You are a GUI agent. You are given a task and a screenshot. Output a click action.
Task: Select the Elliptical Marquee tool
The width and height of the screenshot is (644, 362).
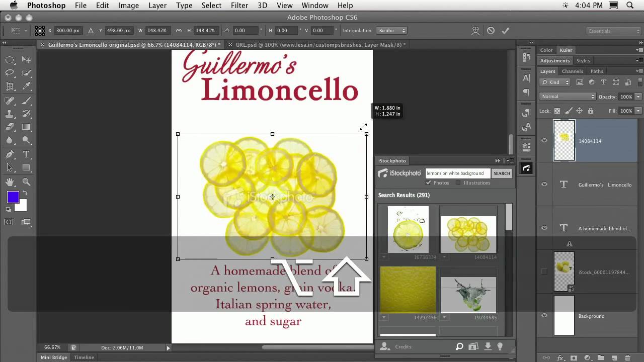[10, 60]
